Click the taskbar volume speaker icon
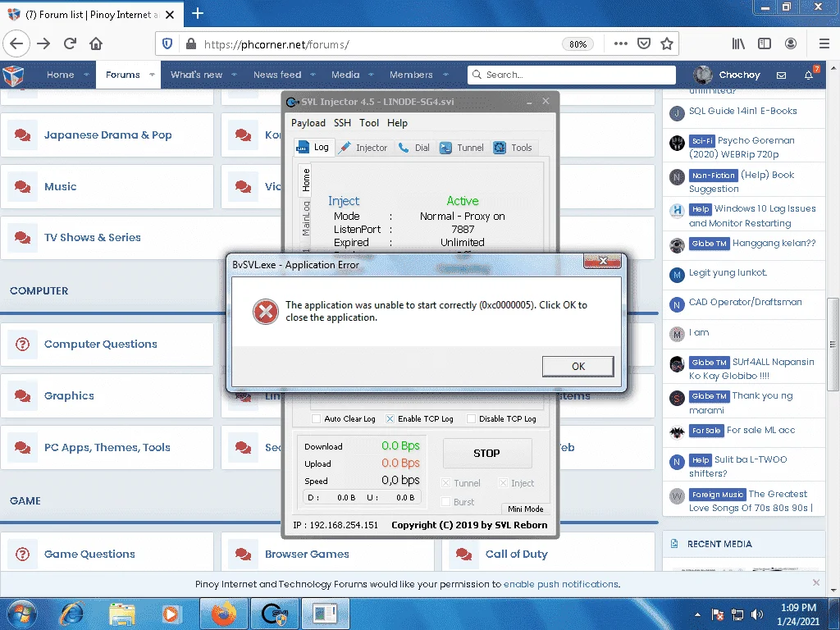840x630 pixels. 757,614
